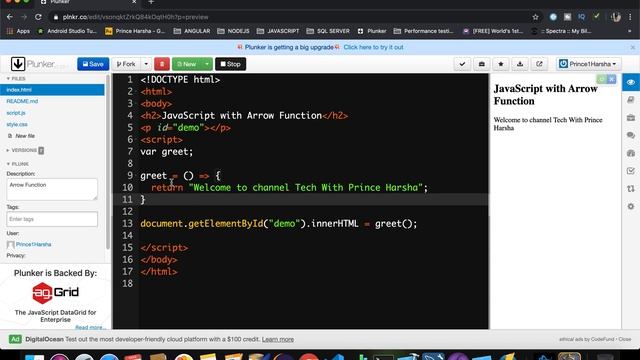Click 'Click here to try it out' link

tap(373, 47)
